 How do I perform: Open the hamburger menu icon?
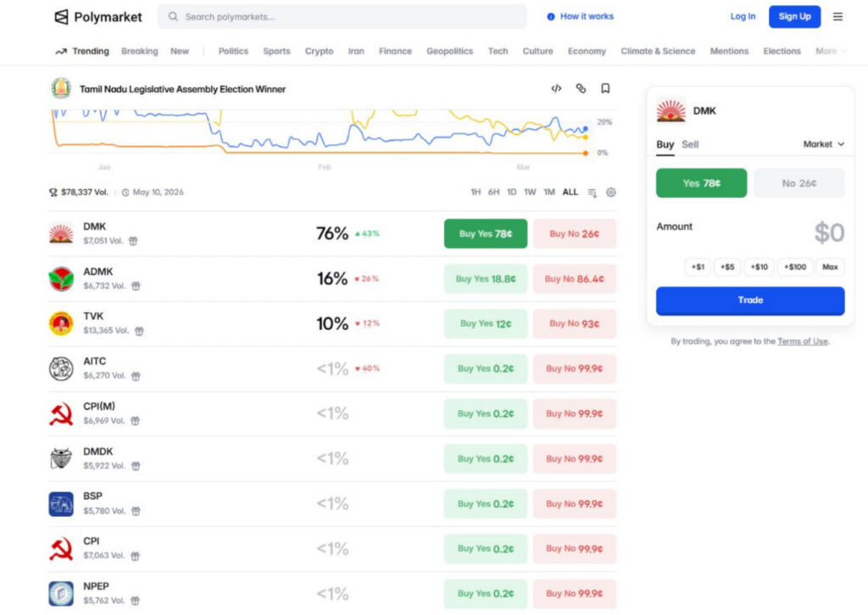click(x=837, y=17)
